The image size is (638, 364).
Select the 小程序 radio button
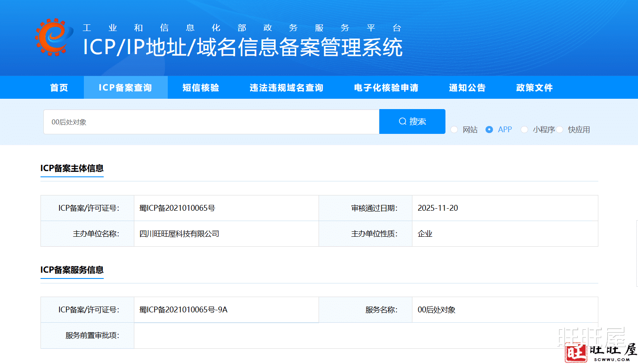click(x=524, y=130)
